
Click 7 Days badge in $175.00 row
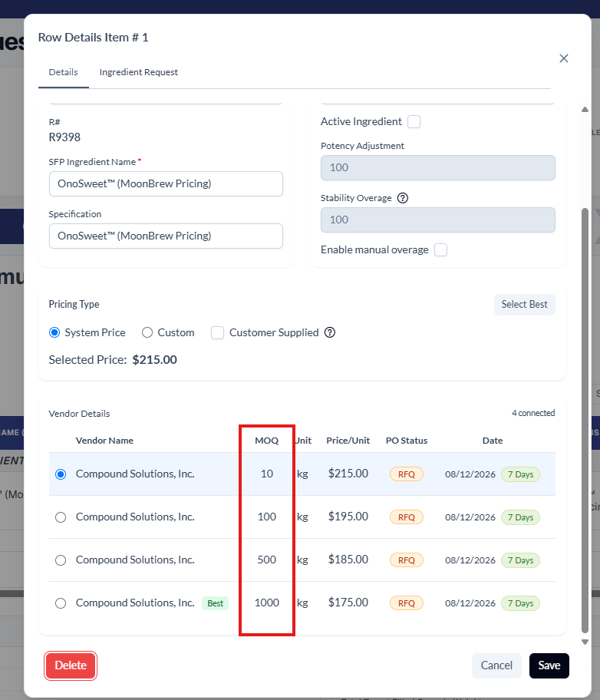coord(520,603)
